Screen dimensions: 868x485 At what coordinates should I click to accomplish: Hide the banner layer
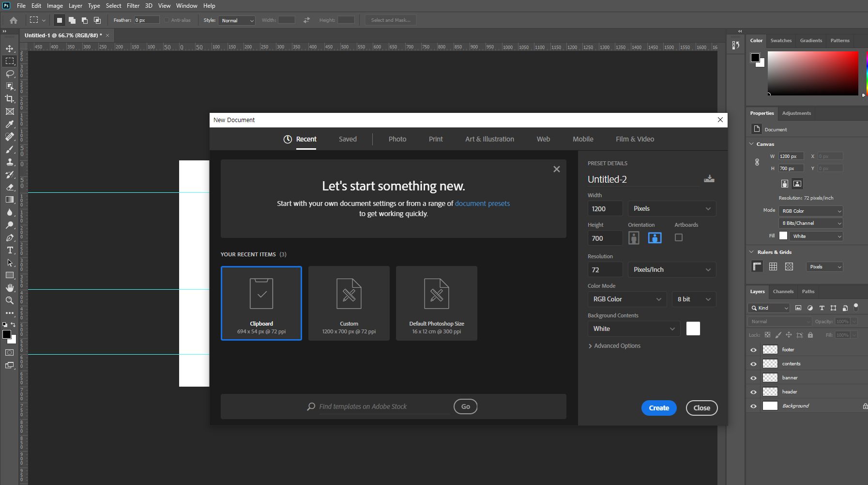753,378
